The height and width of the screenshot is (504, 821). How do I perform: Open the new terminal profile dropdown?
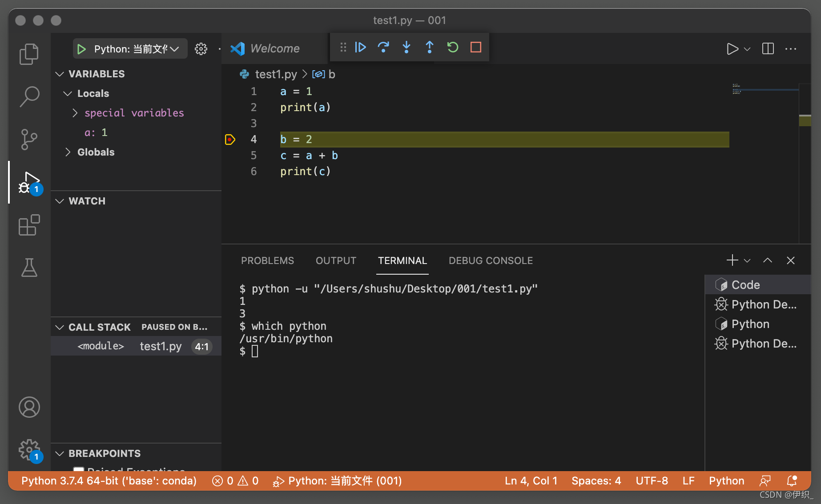747,260
